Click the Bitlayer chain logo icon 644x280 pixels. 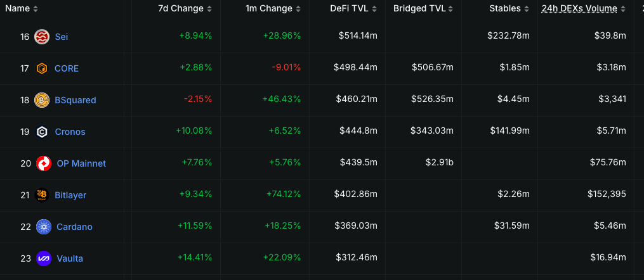tap(42, 195)
